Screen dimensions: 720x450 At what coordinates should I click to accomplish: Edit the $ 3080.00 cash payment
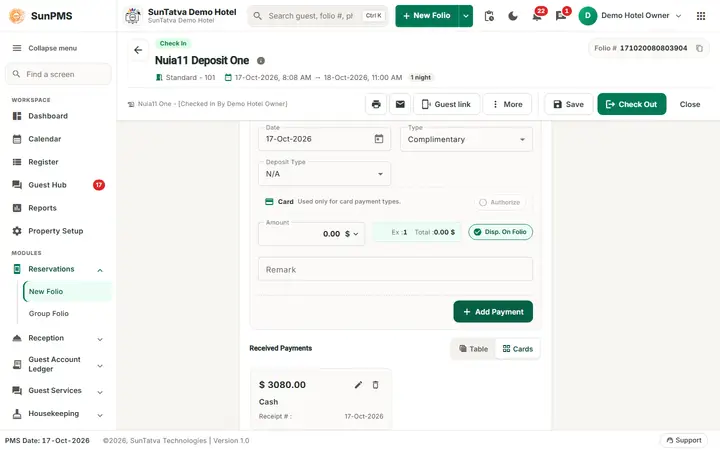358,385
